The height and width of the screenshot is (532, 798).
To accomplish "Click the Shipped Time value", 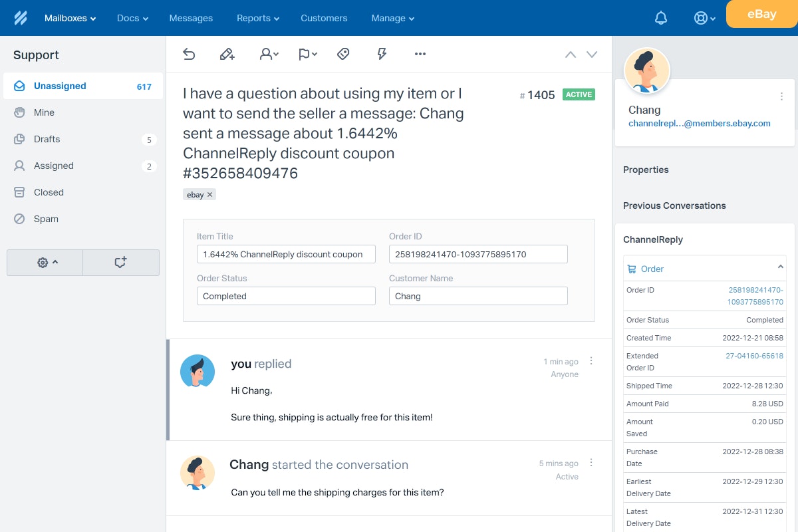I will point(753,386).
